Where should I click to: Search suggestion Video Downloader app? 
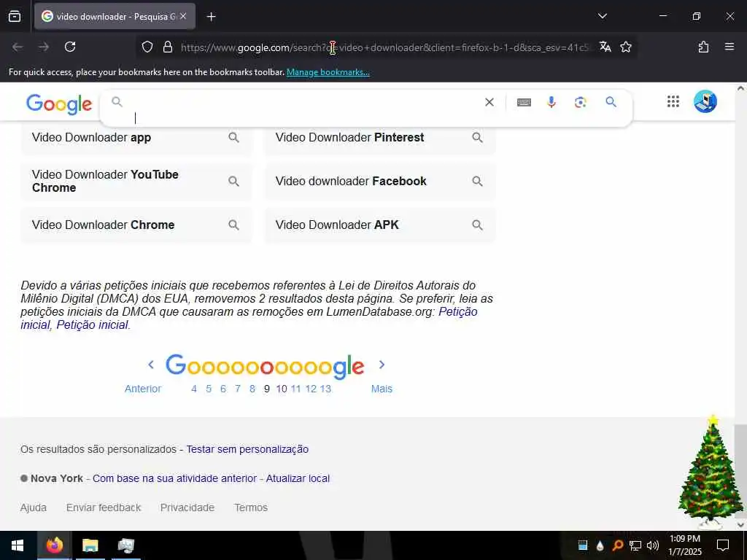136,138
